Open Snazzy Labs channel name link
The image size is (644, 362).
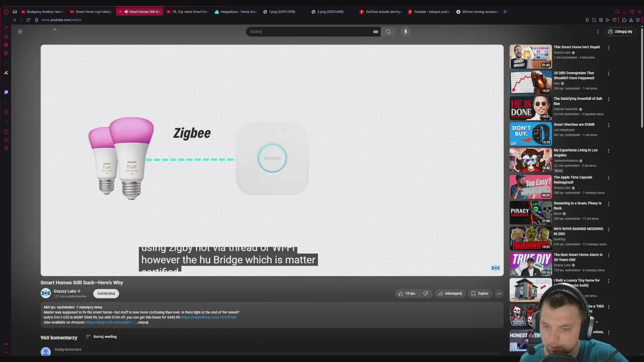(65, 291)
